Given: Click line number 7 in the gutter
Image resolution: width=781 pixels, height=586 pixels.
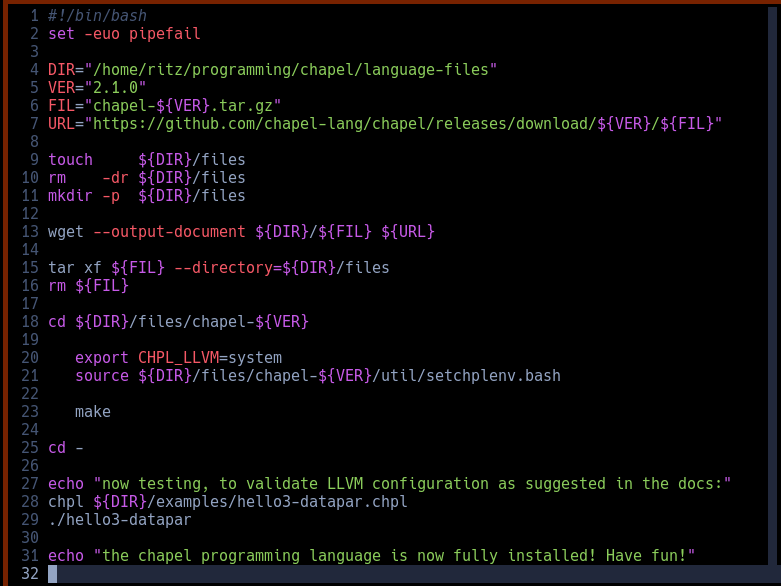Looking at the screenshot, I should coord(34,123).
